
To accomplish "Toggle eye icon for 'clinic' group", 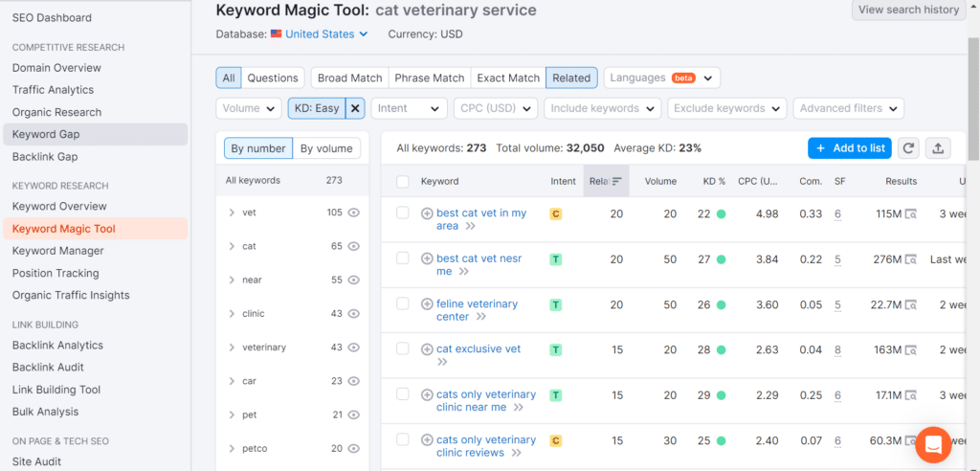I will (x=354, y=314).
